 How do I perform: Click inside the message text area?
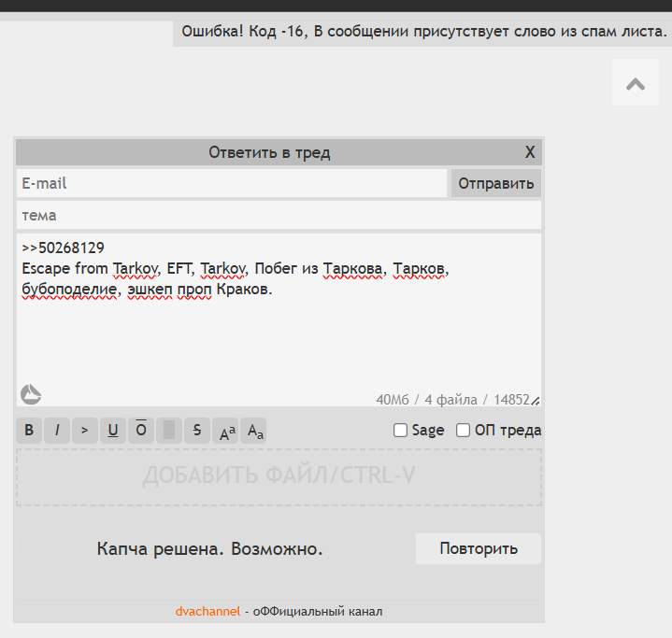(279, 319)
